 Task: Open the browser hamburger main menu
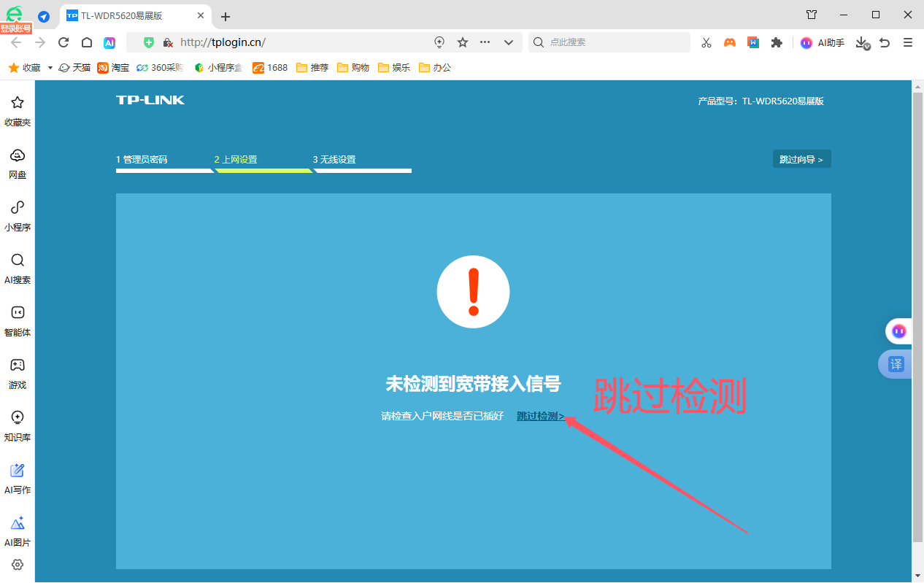pos(908,42)
